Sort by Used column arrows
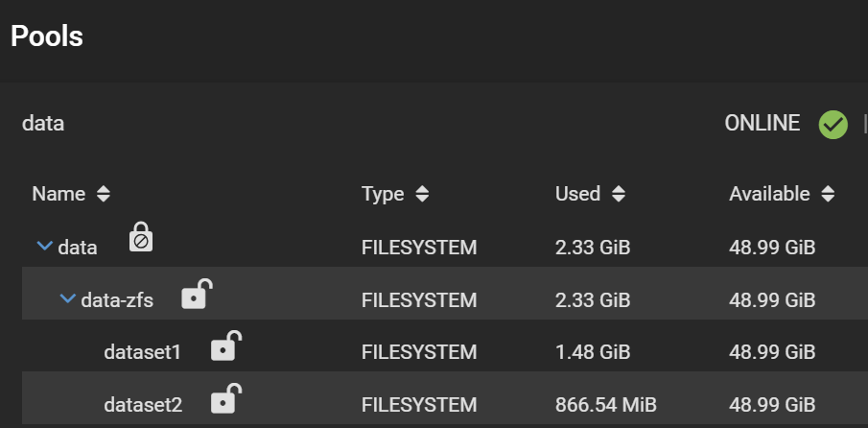The image size is (868, 428). point(619,195)
